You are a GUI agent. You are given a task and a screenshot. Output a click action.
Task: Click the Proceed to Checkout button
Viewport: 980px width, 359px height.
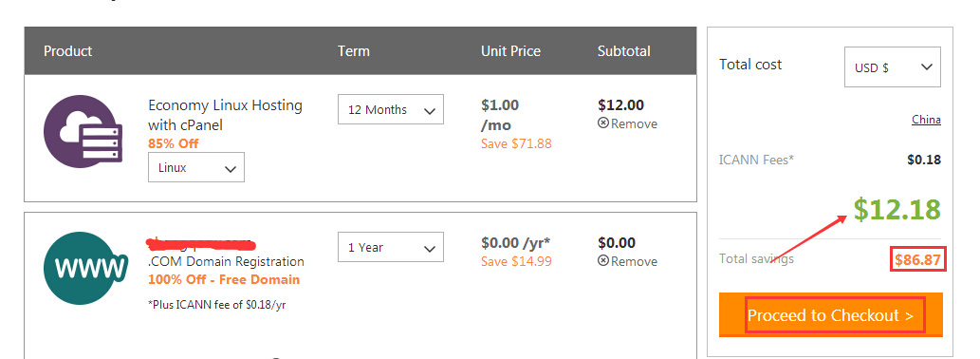pyautogui.click(x=831, y=315)
